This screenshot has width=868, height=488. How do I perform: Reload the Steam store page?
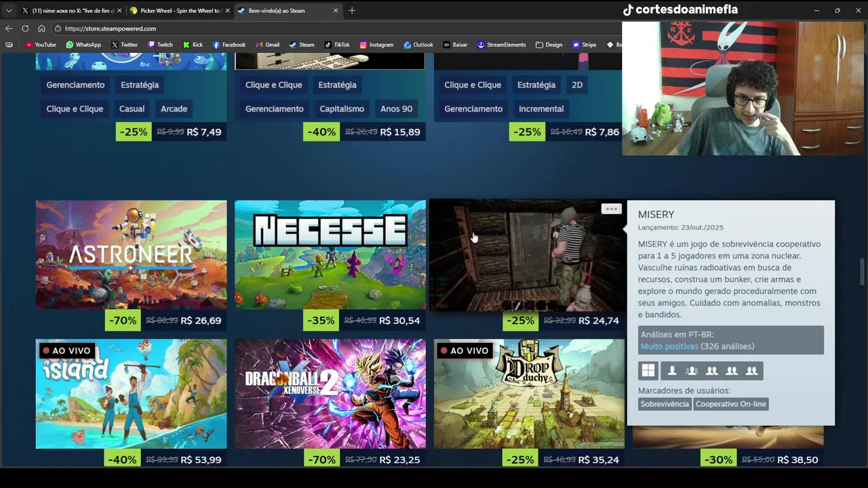25,28
